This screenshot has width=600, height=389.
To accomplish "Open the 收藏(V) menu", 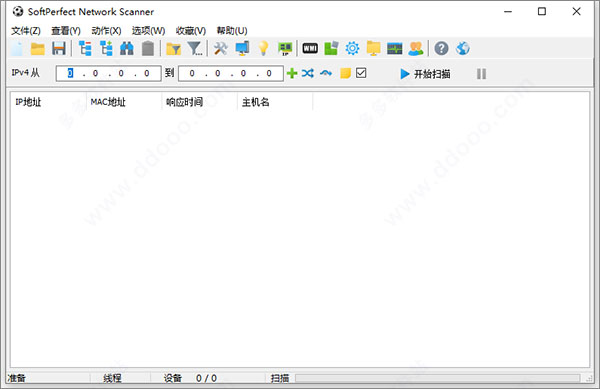I will tap(191, 31).
